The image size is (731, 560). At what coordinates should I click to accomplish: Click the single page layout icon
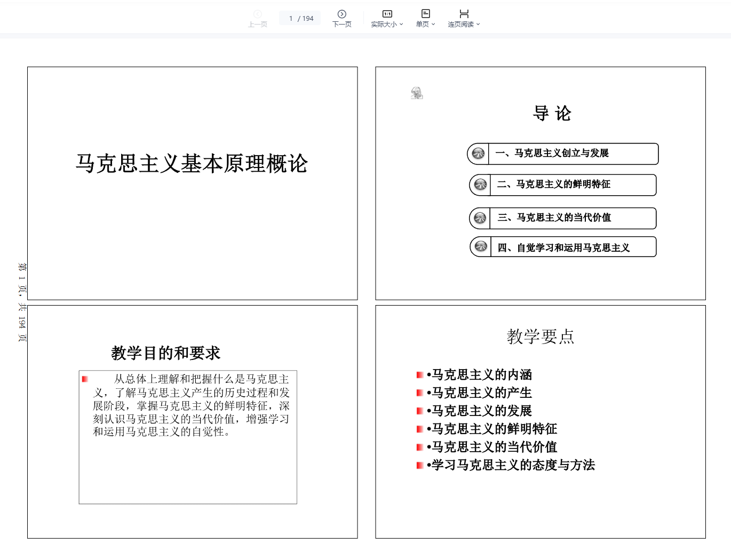425,14
